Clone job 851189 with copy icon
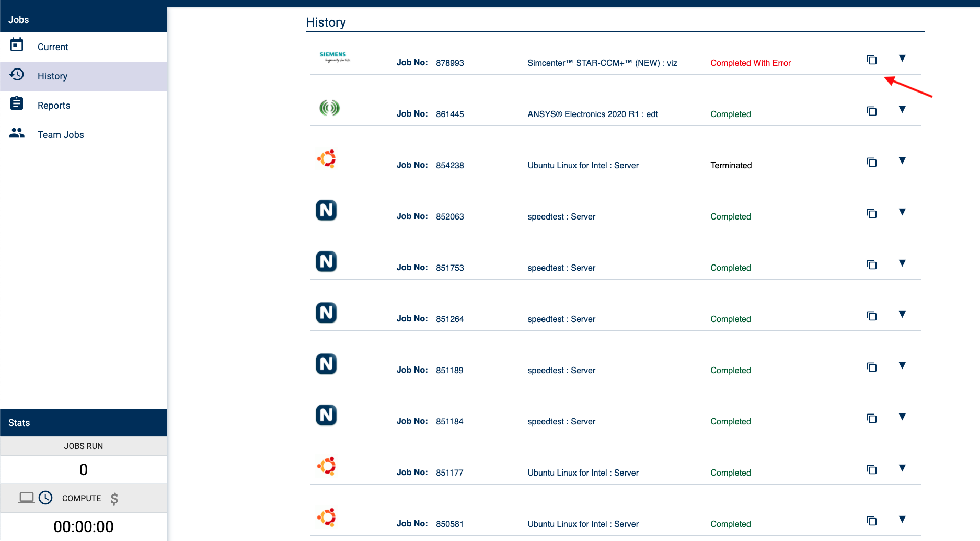The height and width of the screenshot is (541, 980). (x=871, y=367)
